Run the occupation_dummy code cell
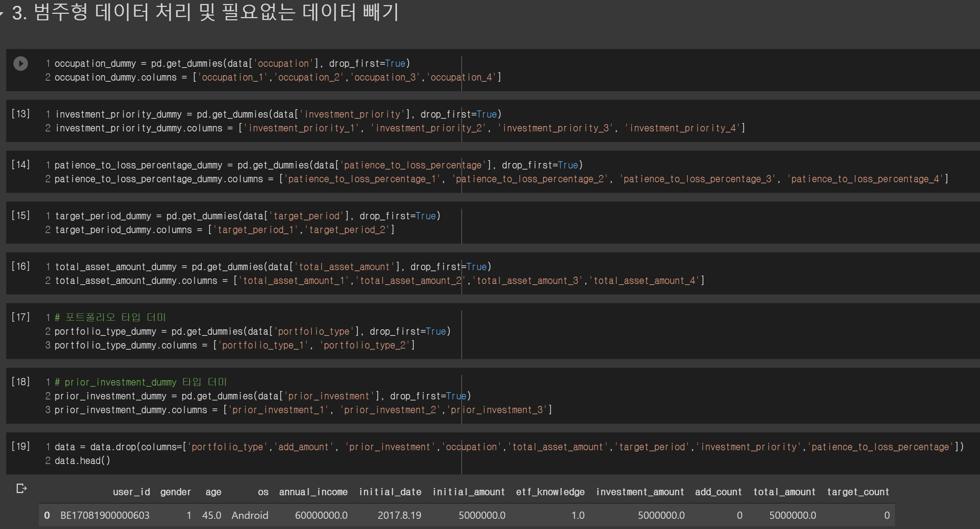This screenshot has height=529, width=980. click(x=21, y=64)
